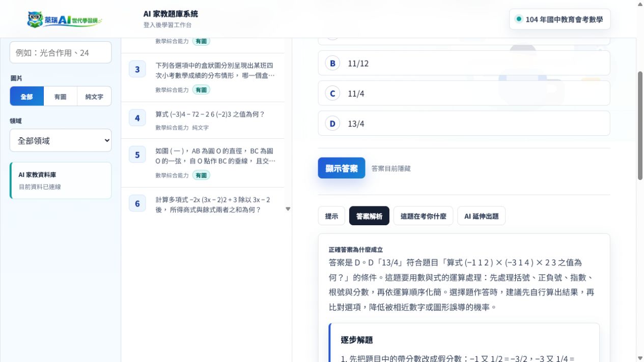Click the question list scroll-down arrow
The width and height of the screenshot is (644, 362).
click(288, 209)
